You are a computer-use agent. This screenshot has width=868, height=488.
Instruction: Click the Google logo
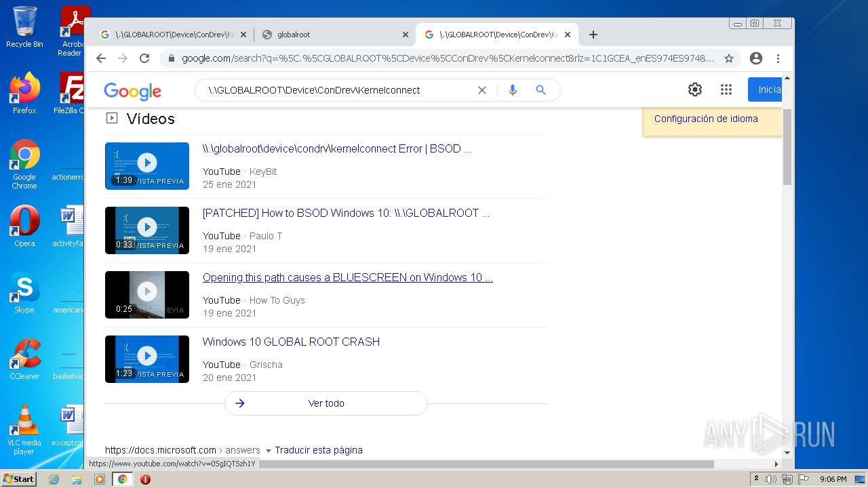[x=133, y=91]
